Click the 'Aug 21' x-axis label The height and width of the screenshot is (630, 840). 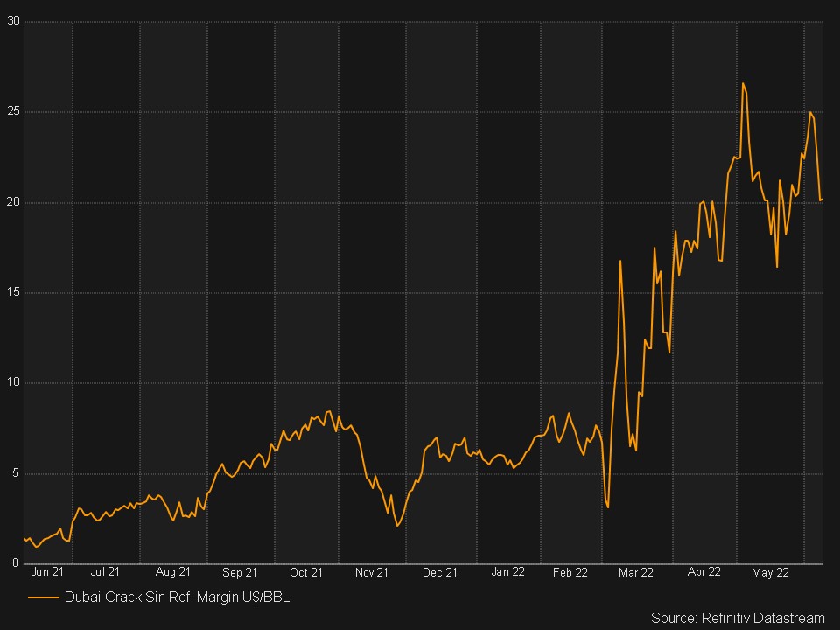point(173,572)
